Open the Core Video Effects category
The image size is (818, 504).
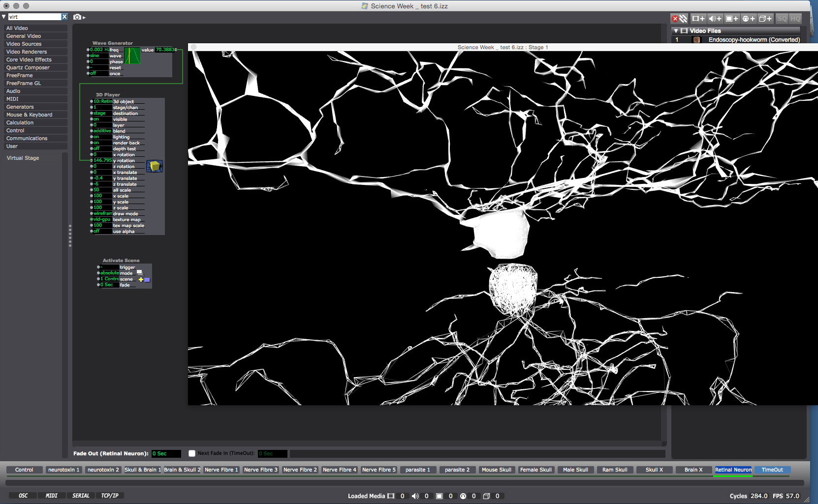(35, 59)
